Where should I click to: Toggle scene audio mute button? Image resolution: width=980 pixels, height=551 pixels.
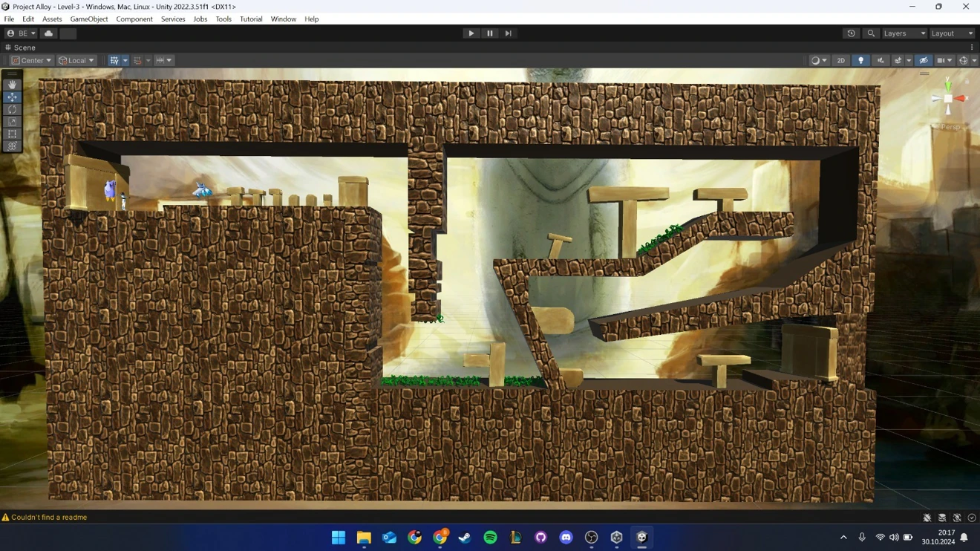(x=880, y=61)
